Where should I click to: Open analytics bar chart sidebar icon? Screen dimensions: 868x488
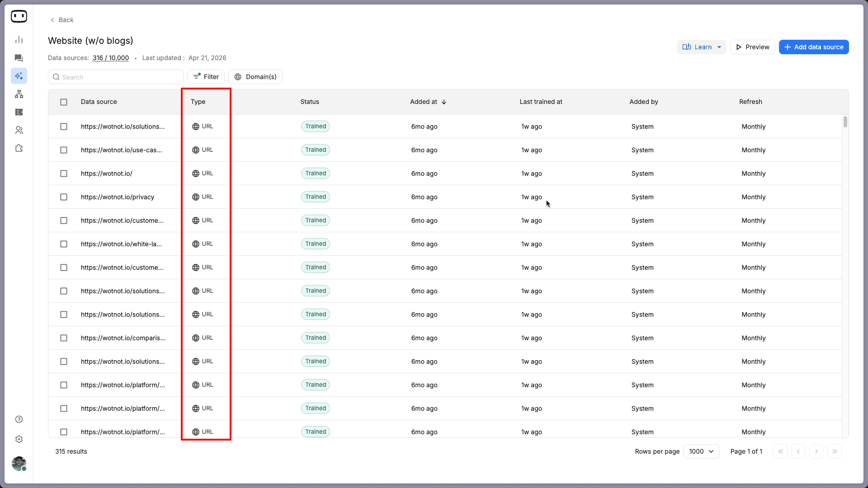pyautogui.click(x=19, y=40)
